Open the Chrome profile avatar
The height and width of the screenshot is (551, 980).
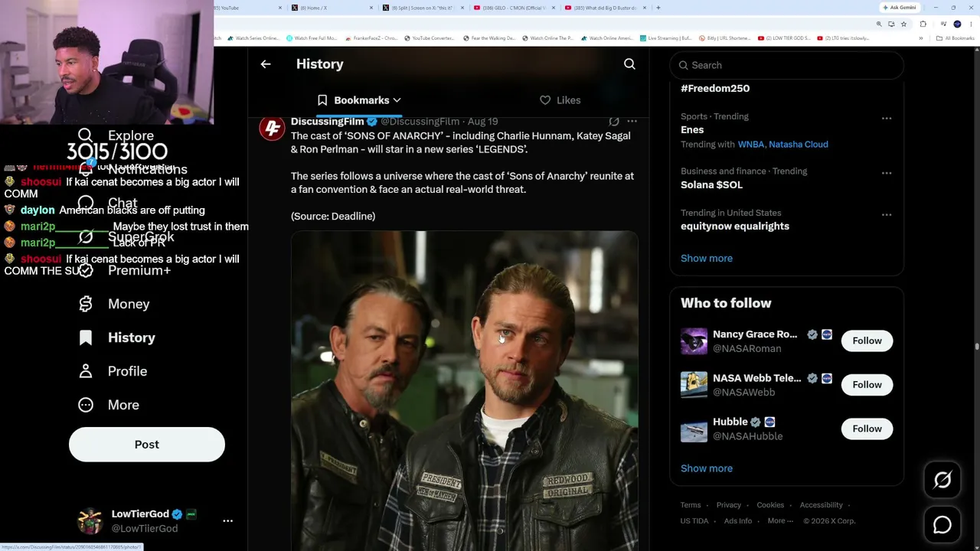coord(957,24)
